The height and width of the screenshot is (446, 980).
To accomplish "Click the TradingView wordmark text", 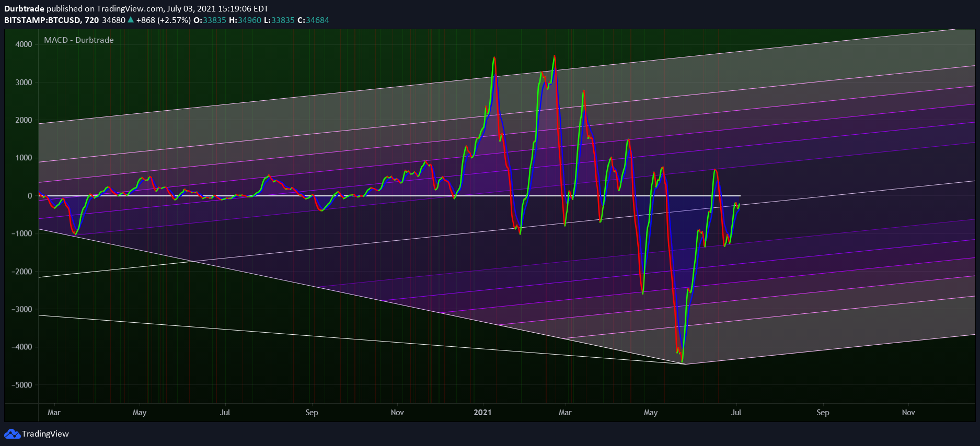I will click(x=45, y=434).
